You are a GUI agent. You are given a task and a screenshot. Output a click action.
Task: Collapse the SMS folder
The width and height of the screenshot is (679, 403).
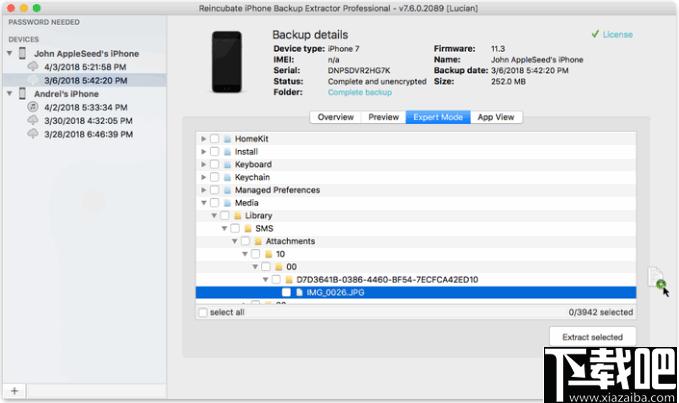pos(224,228)
